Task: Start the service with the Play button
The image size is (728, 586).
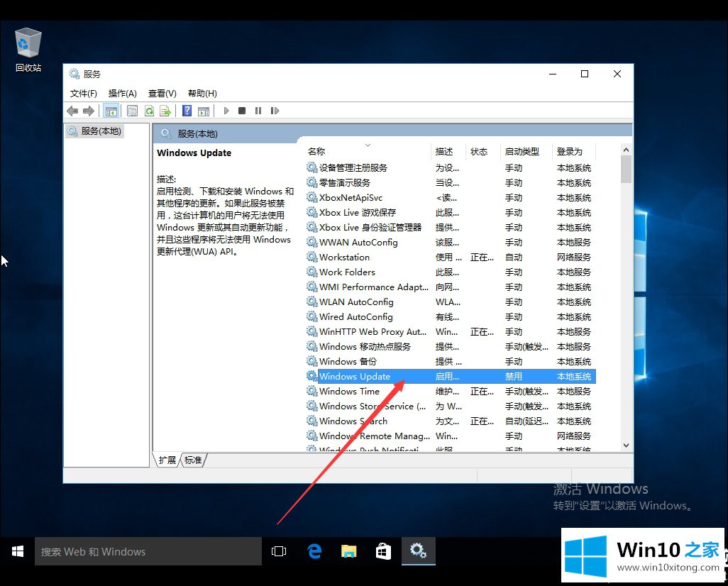Action: [226, 111]
